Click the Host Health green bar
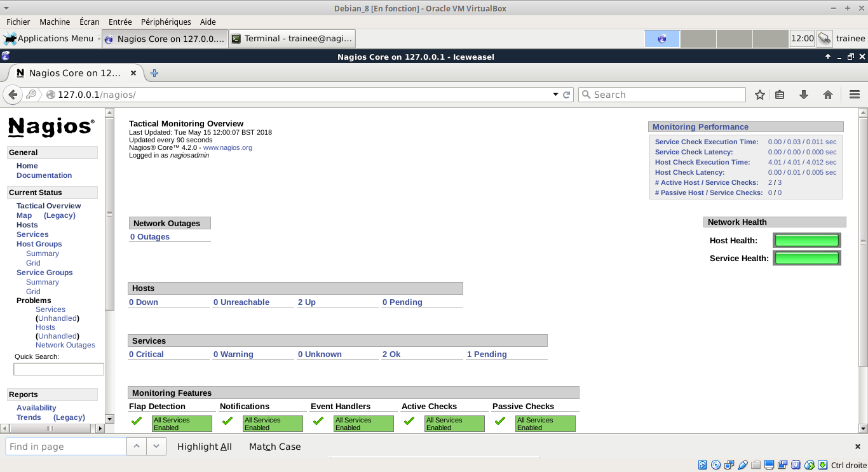 click(807, 240)
